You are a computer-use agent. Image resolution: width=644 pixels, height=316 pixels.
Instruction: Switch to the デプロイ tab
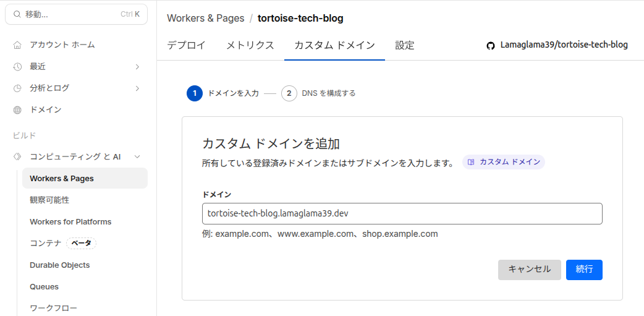tap(186, 45)
